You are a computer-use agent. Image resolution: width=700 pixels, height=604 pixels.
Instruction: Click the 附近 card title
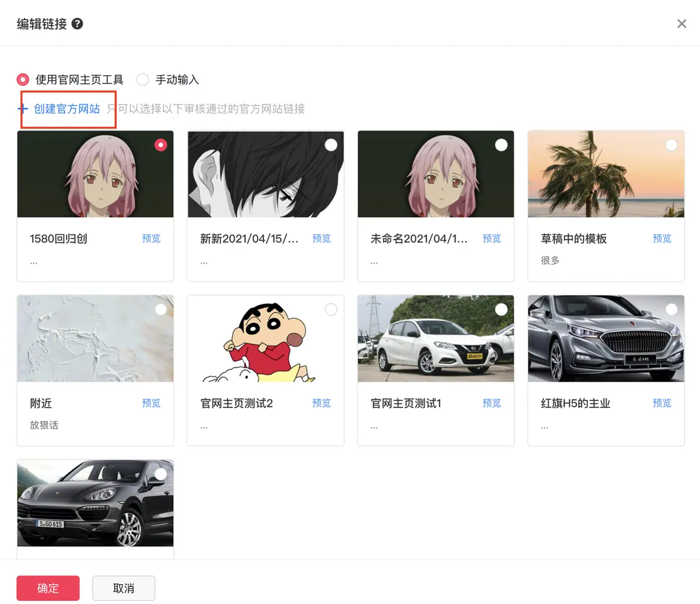(41, 403)
